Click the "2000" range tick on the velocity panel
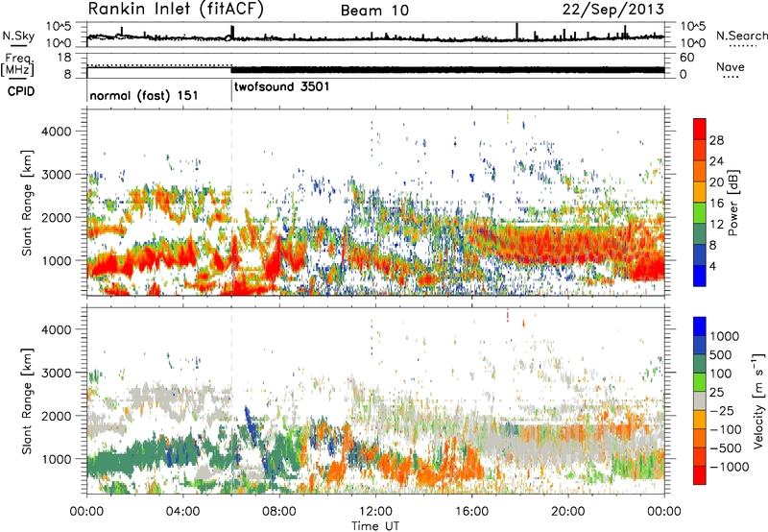Screen dimensions: 768x532 coord(56,416)
